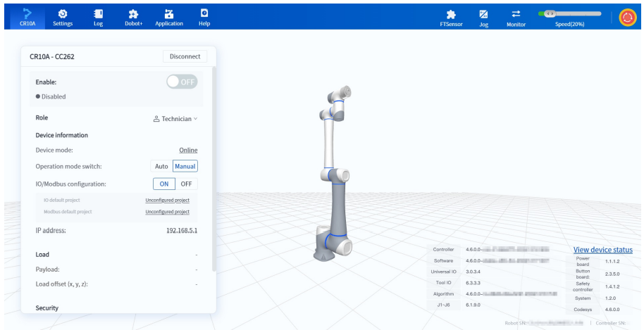The image size is (644, 330).
Task: Click the CR10A - CC262 device title
Action: 52,57
